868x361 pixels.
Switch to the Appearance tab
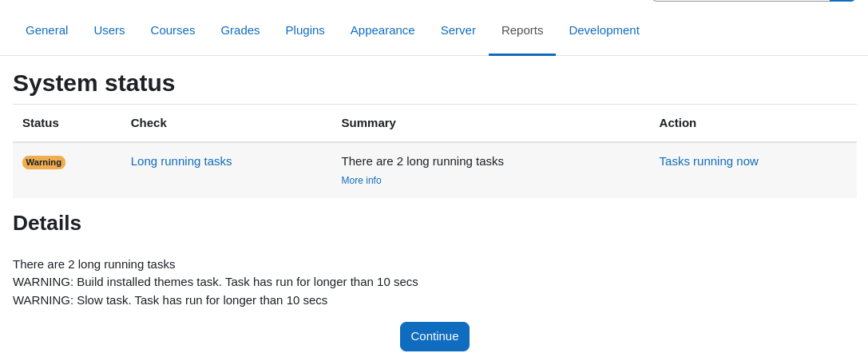tap(382, 30)
